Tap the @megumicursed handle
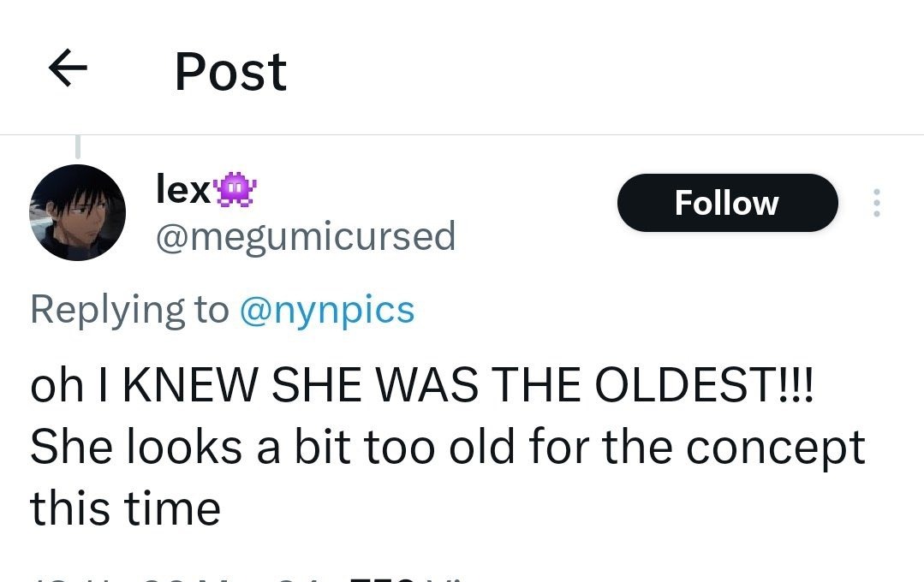 click(x=305, y=236)
